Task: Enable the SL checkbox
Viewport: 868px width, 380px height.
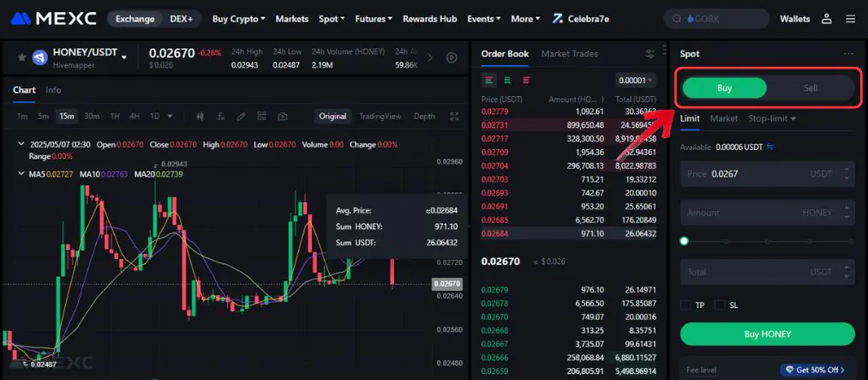Action: tap(720, 305)
